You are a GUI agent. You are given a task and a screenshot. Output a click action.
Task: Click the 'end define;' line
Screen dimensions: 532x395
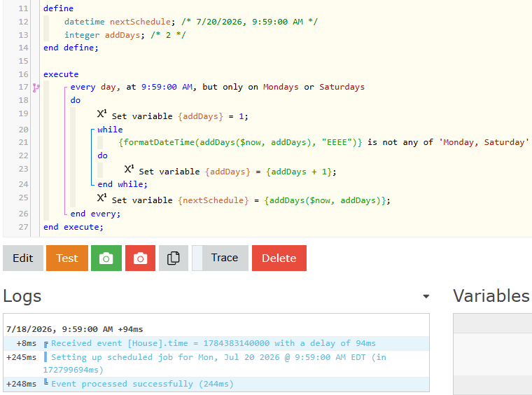71,48
